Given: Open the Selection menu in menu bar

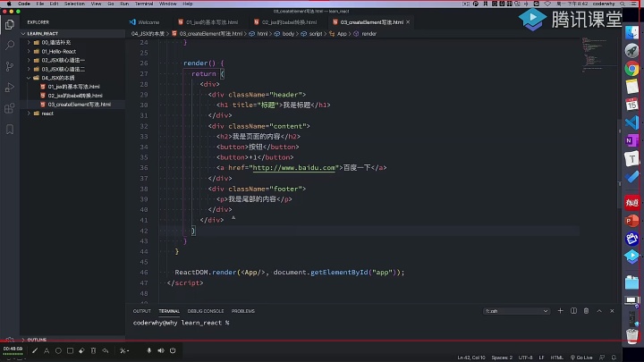Looking at the screenshot, I should tap(74, 4).
